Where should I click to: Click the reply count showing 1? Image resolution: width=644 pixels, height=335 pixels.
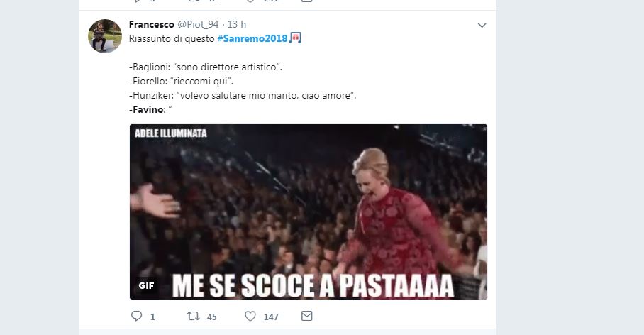152,317
